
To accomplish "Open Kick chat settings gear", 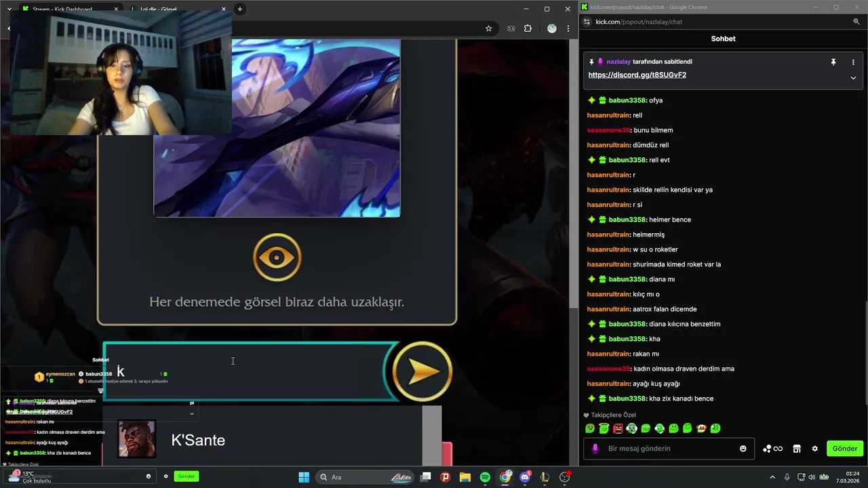I will [x=815, y=449].
